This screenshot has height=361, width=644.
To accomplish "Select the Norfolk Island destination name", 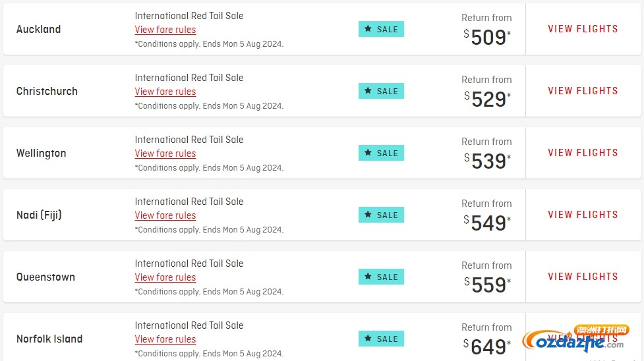I will (49, 339).
